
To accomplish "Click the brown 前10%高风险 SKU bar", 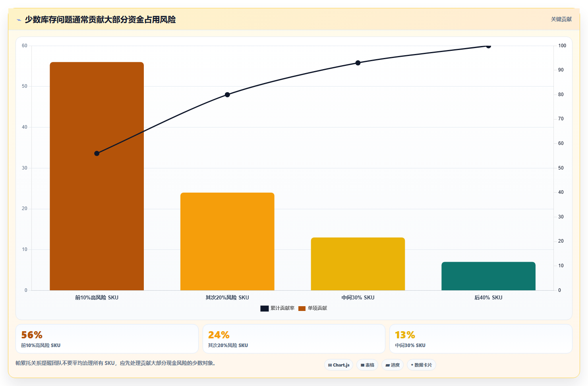I will 97,176.
